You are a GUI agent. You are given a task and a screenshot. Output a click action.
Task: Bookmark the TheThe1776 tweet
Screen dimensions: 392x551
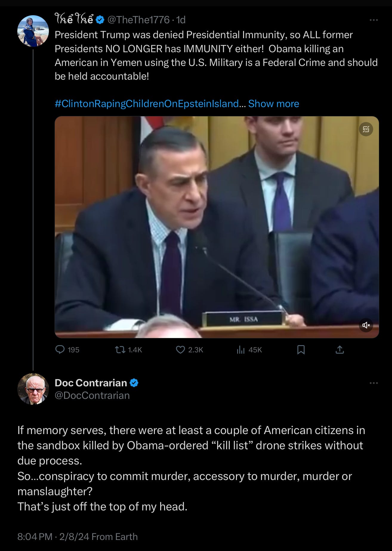click(301, 349)
